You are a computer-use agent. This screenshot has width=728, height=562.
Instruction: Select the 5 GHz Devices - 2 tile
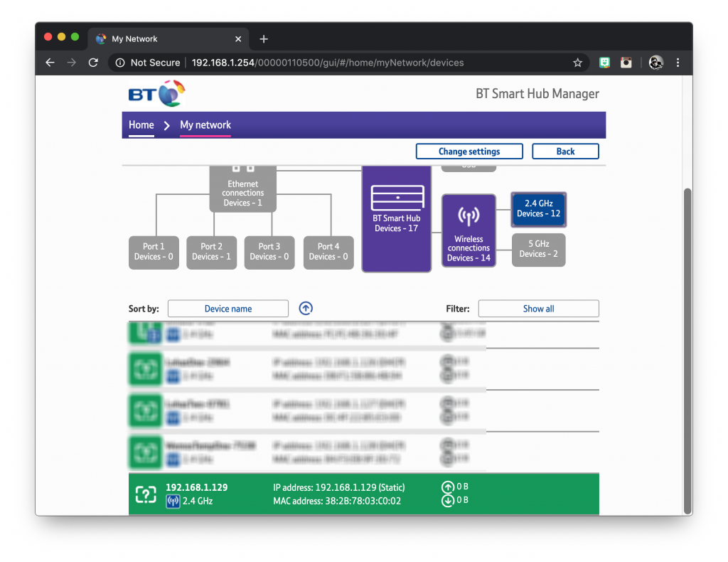pos(539,250)
